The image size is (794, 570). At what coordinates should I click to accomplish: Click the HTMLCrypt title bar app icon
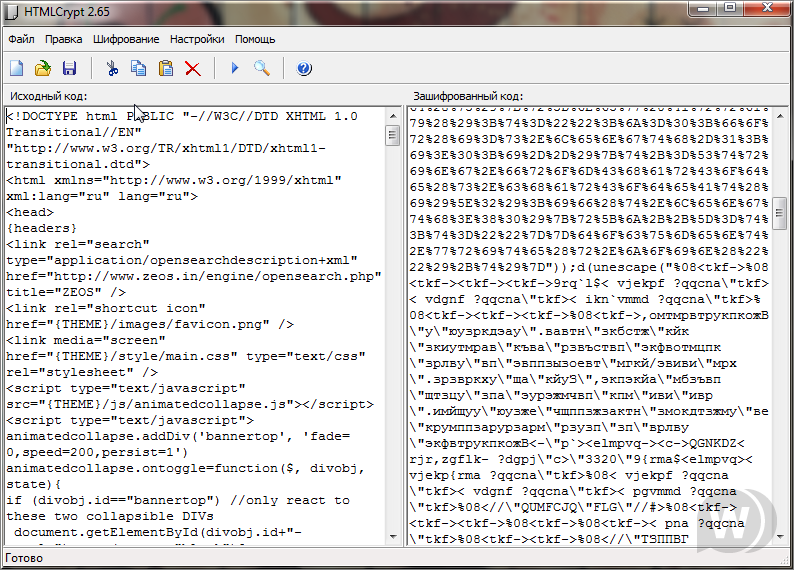(x=12, y=12)
